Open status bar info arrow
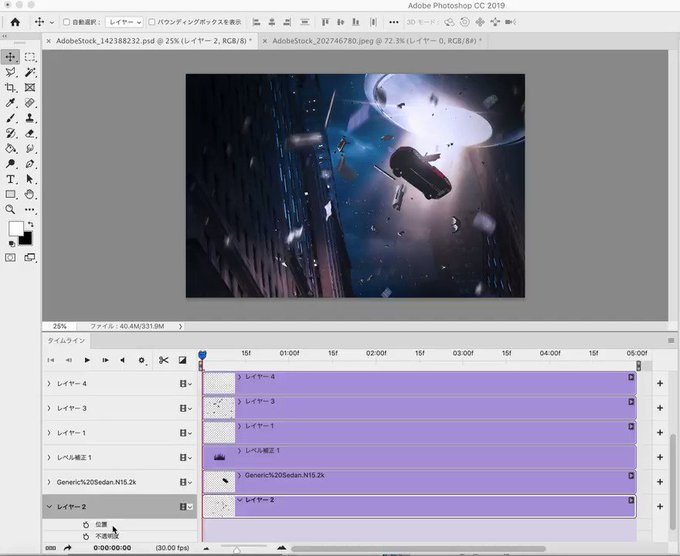This screenshot has height=556, width=680. click(180, 326)
